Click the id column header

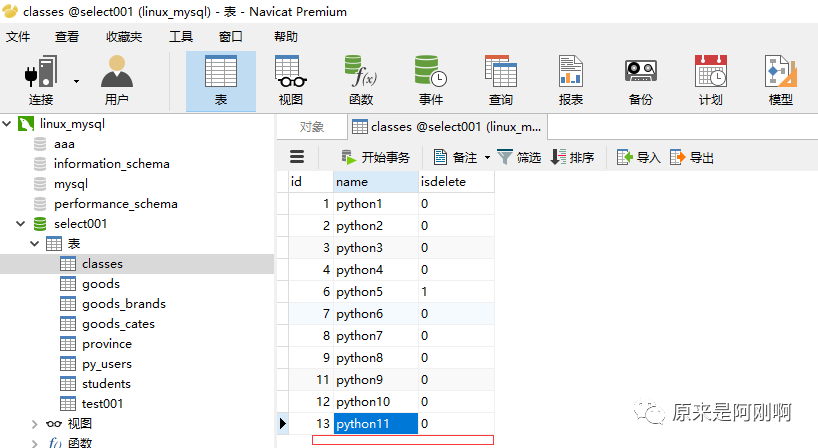(x=311, y=181)
